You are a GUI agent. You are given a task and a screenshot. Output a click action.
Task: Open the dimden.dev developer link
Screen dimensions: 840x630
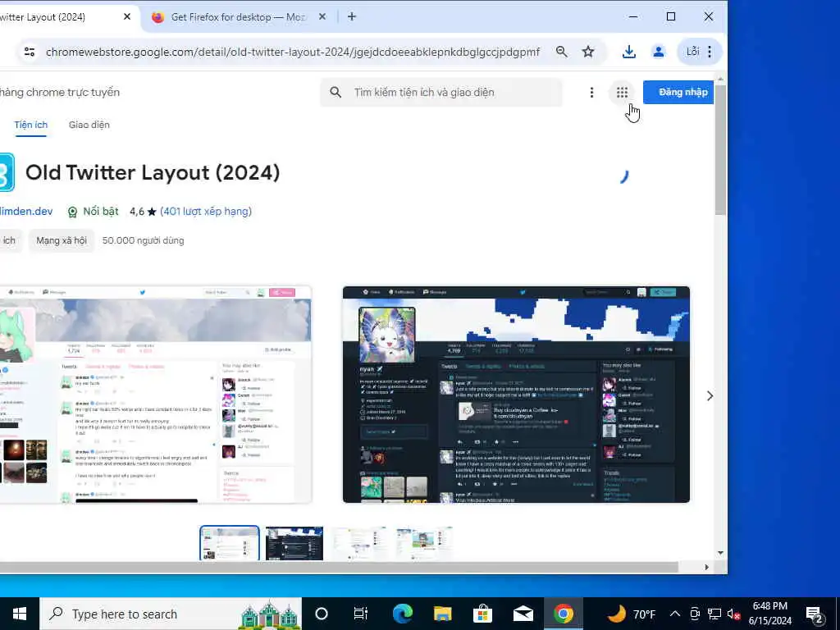26,212
